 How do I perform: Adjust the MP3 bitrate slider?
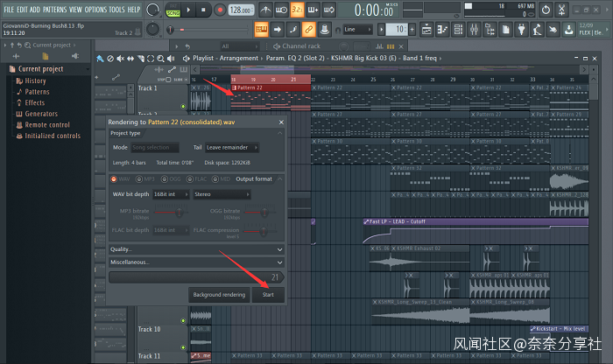tap(180, 212)
